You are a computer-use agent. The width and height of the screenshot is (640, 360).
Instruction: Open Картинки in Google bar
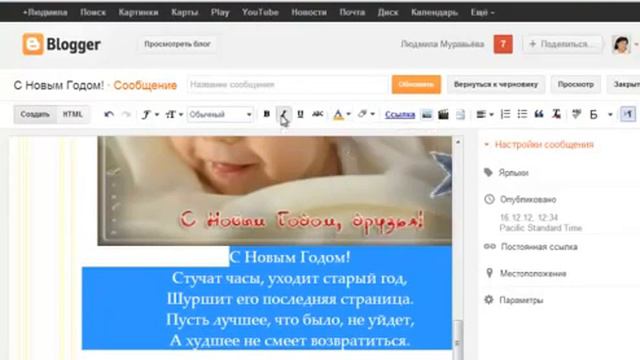click(x=138, y=12)
